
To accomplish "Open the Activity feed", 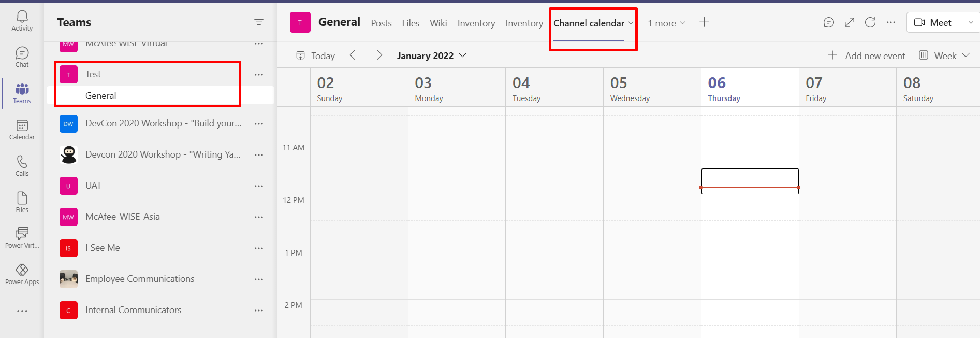I will pyautogui.click(x=22, y=20).
